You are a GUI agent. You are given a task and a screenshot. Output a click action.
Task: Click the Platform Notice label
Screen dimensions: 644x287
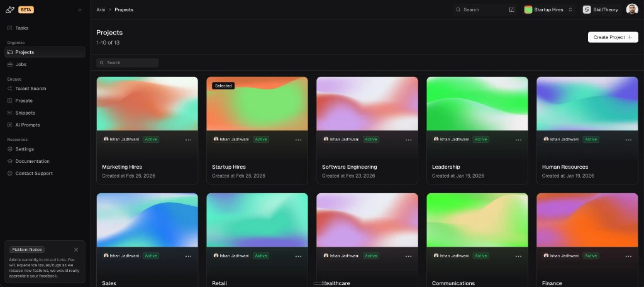point(26,250)
